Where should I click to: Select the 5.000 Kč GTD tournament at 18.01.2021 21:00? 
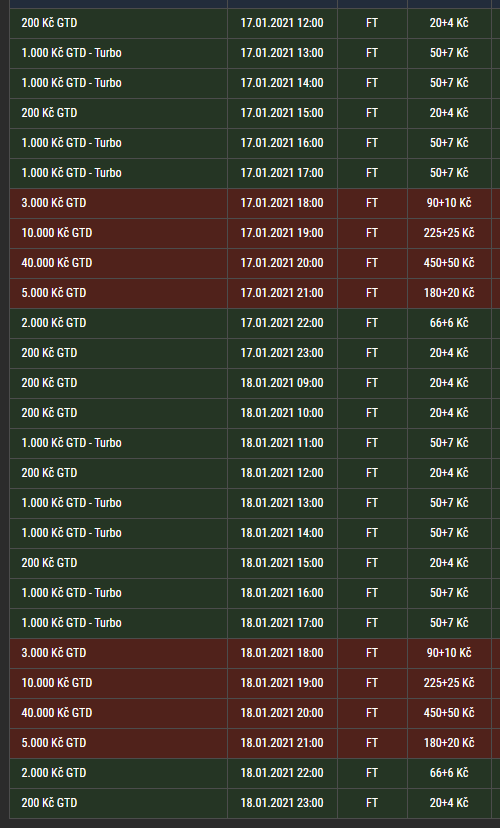(x=53, y=743)
